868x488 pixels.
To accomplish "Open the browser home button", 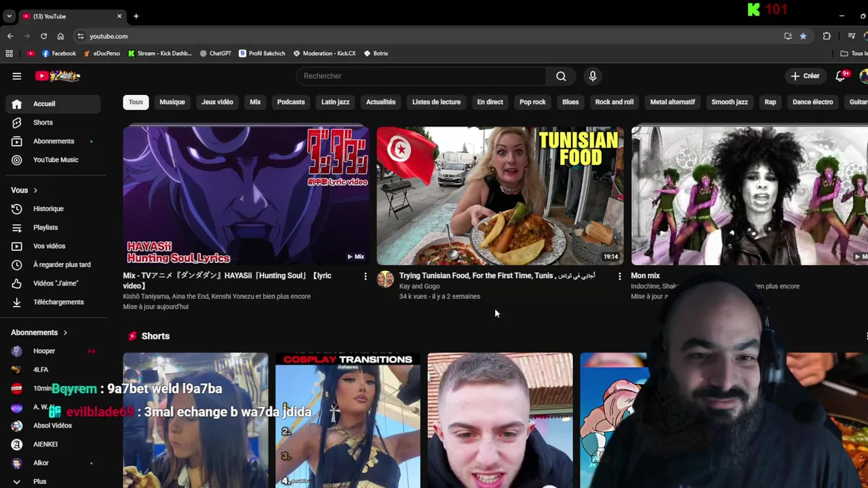I will [60, 36].
